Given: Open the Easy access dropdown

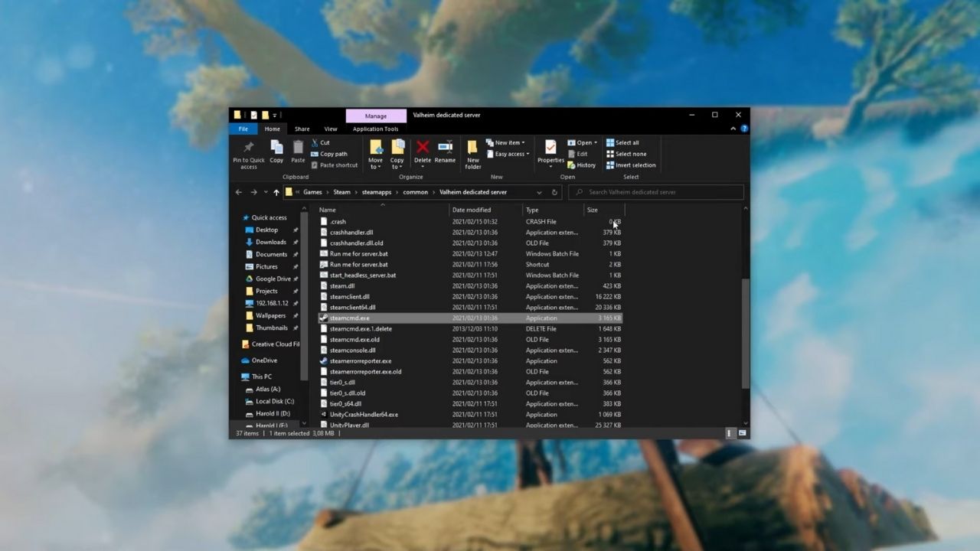Looking at the screenshot, I should 508,153.
